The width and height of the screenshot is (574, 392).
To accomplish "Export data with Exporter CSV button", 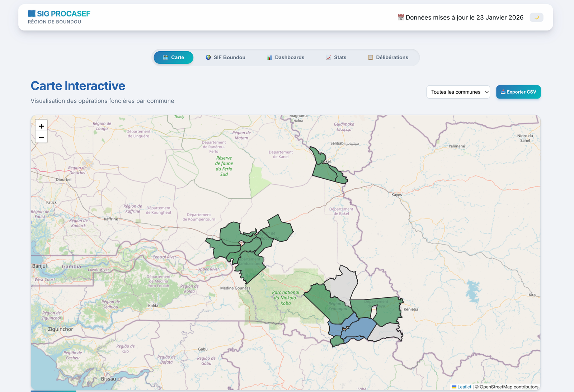I will 518,92.
